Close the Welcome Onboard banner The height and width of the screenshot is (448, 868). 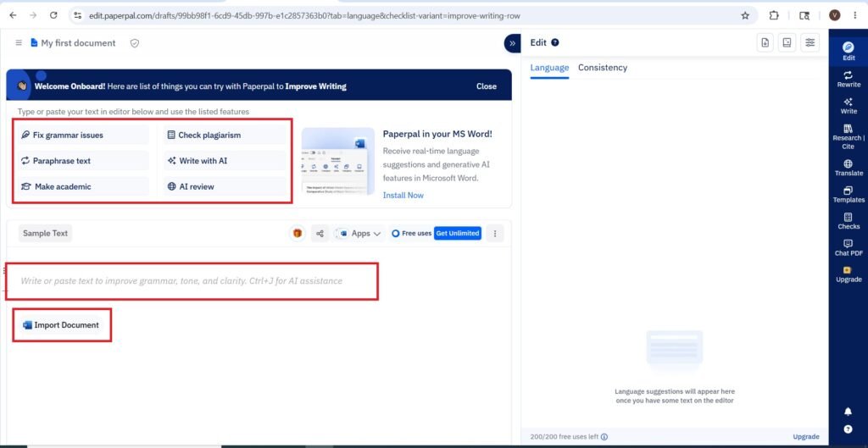pyautogui.click(x=486, y=86)
